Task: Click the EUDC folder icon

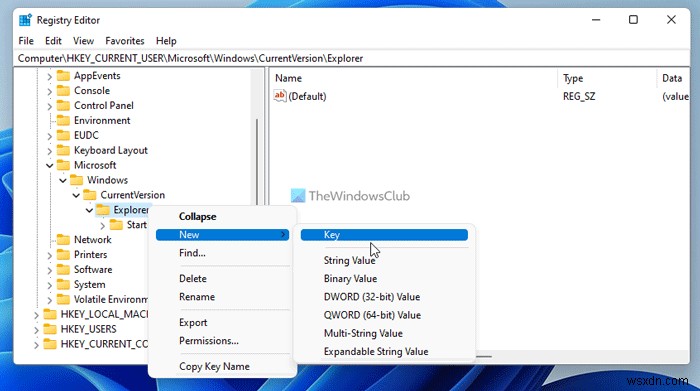Action: (63, 135)
